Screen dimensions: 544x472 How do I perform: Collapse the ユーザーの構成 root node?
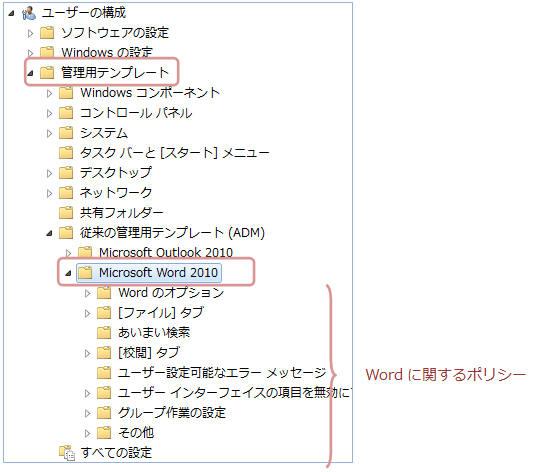[11, 14]
